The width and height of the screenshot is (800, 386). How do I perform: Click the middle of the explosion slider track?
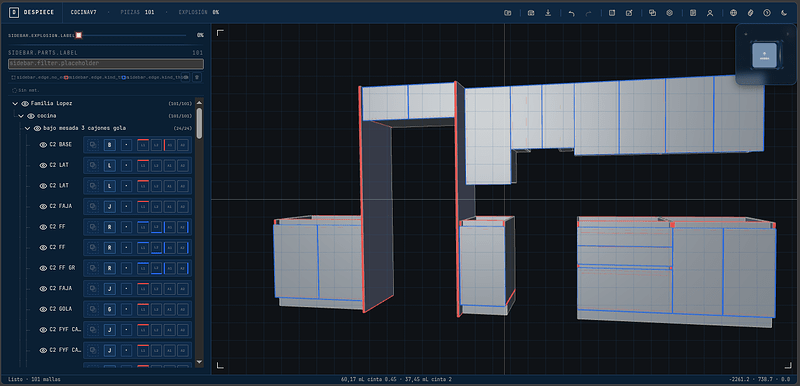pos(131,35)
